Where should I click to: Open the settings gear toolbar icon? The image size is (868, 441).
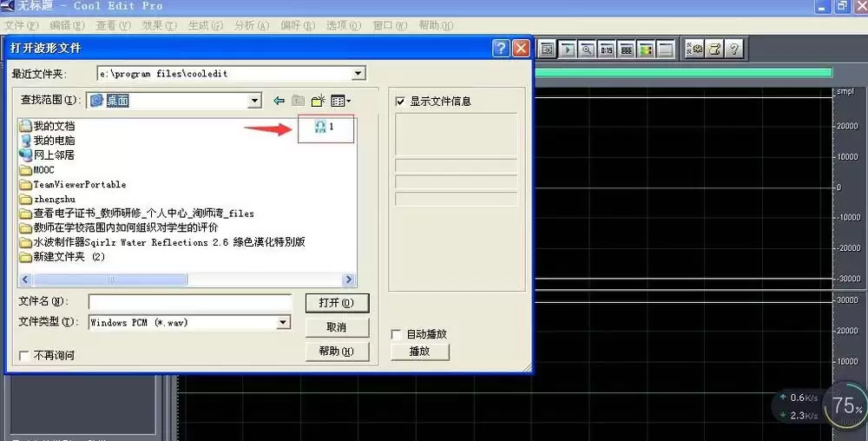[694, 49]
